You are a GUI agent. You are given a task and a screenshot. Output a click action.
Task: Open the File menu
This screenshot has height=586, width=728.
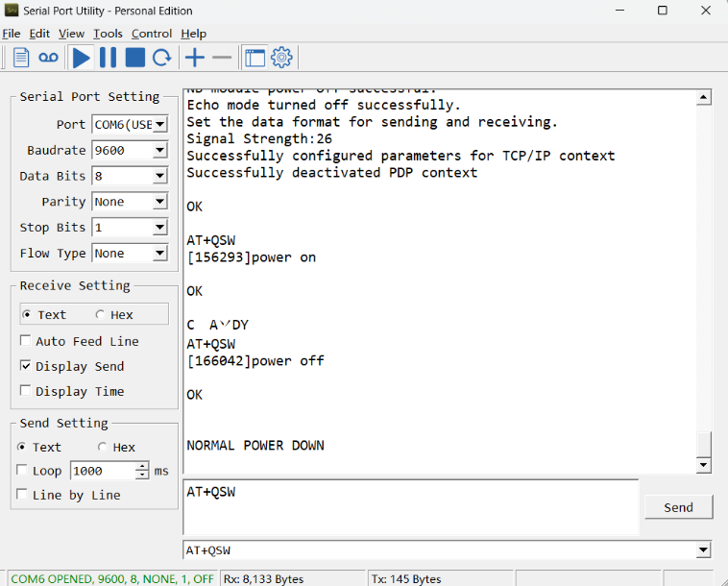(12, 34)
